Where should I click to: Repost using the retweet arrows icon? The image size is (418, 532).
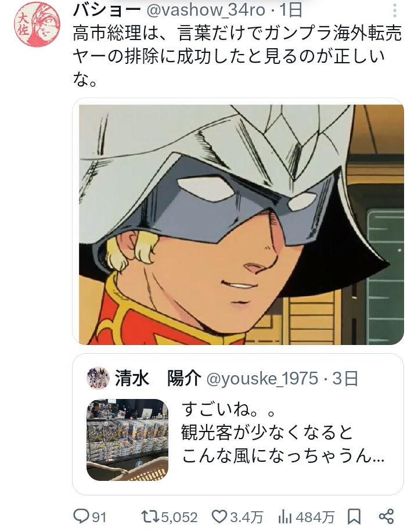150,516
